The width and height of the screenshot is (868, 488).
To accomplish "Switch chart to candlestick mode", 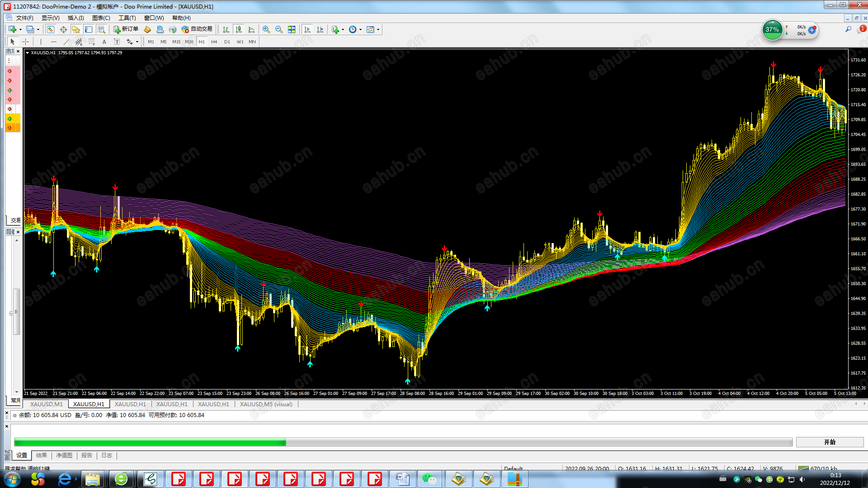I will (239, 29).
